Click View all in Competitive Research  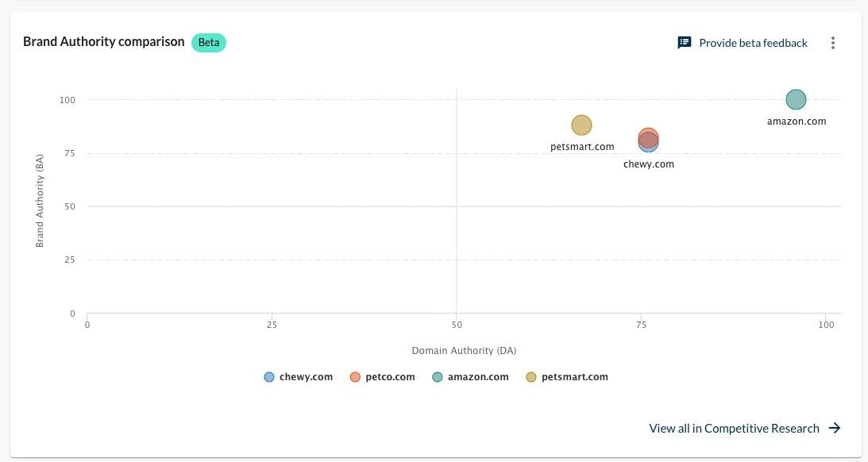734,428
